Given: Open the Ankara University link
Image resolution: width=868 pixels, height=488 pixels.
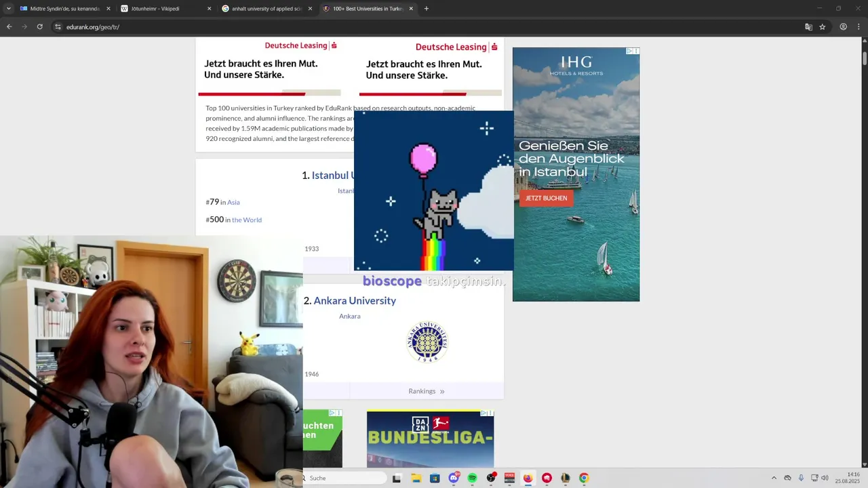Looking at the screenshot, I should tap(355, 300).
